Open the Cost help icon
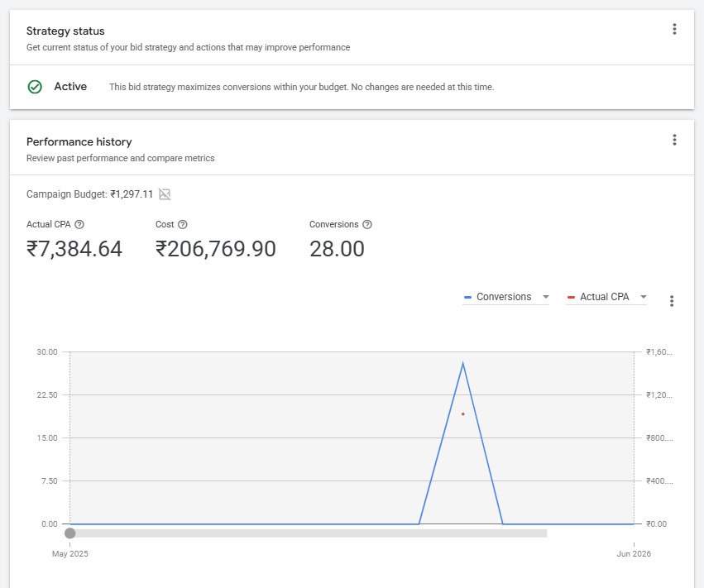This screenshot has width=704, height=588. 183,224
